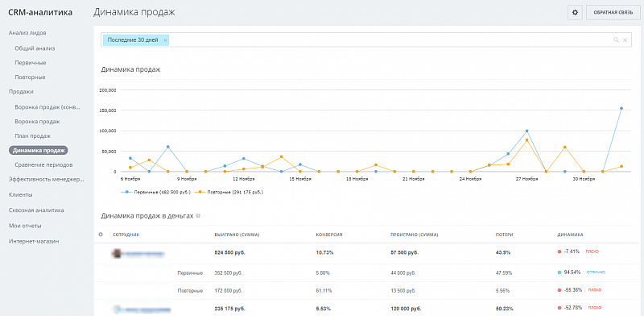Click help icon beside 'Динамика продаж в деньгах'
644x316 pixels.
198,215
